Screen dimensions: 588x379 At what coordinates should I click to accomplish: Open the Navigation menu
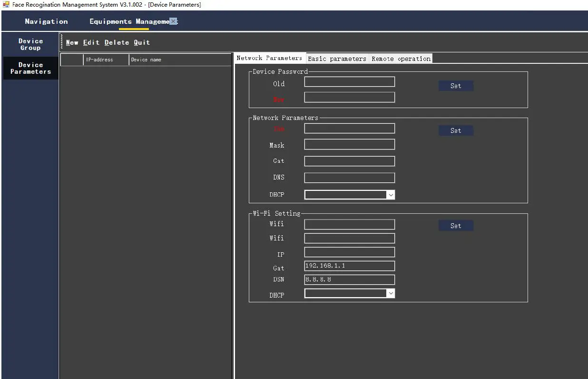click(x=46, y=21)
